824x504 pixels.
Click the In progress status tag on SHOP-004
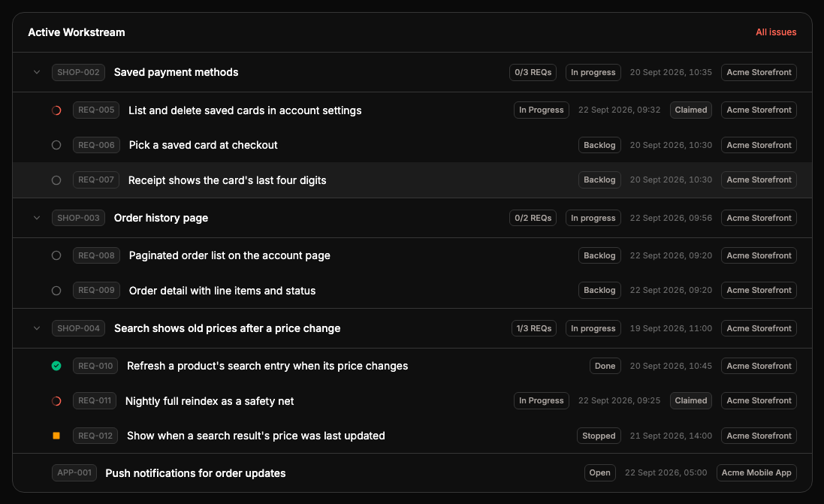tap(593, 328)
